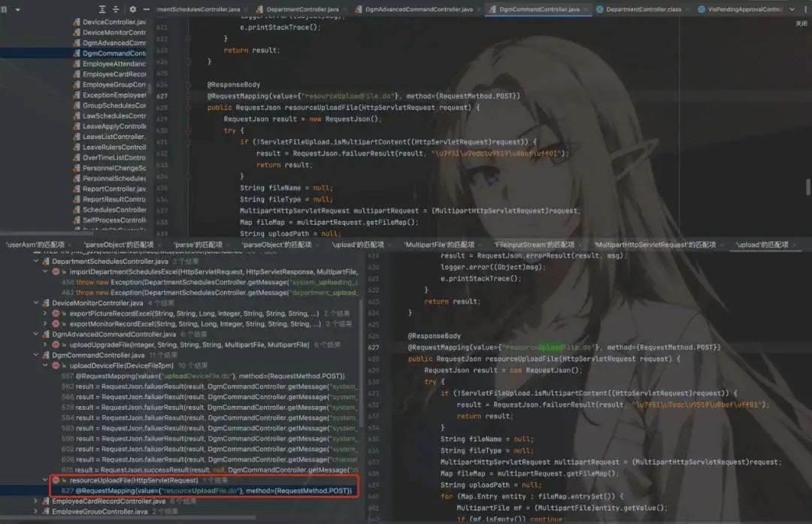Image resolution: width=812 pixels, height=524 pixels.
Task: Click the DeviceController.java file icon in tree
Action: point(77,22)
